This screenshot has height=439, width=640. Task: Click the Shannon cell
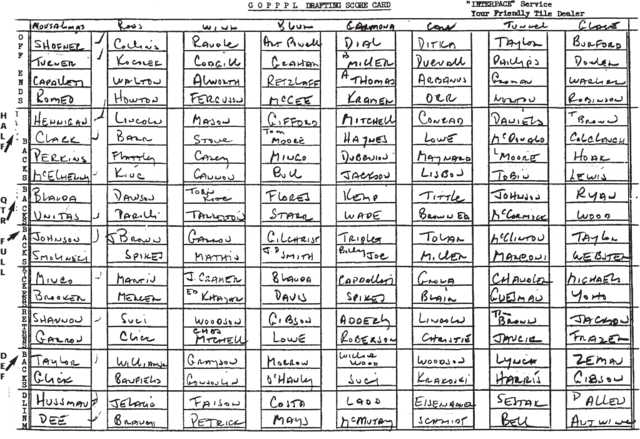[x=61, y=317]
